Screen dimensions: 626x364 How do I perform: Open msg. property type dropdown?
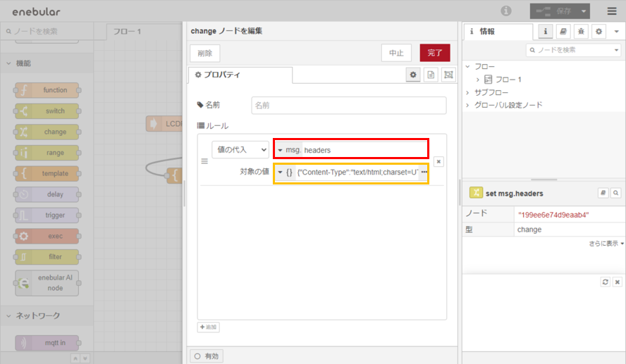pos(289,150)
